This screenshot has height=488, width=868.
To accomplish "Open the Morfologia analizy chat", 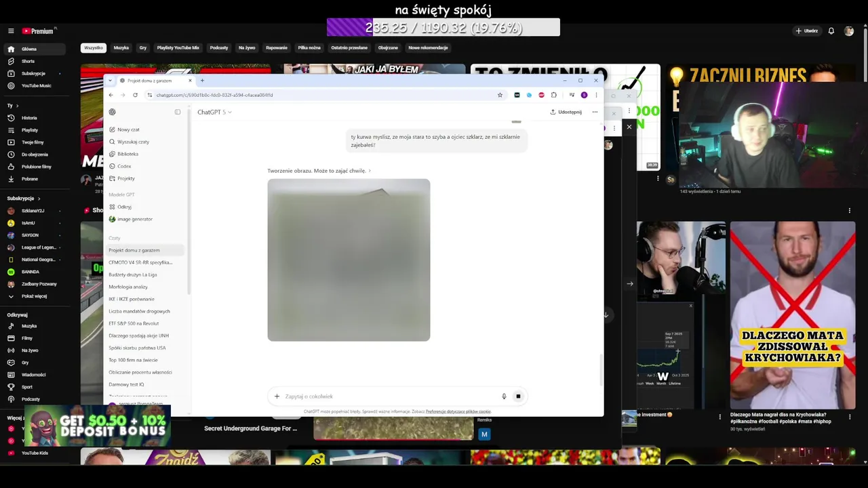I will 128,287.
